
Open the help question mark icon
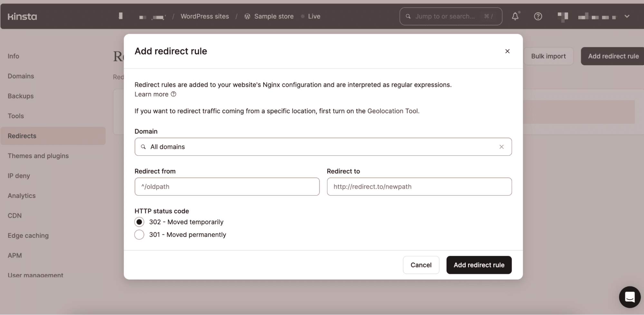538,16
